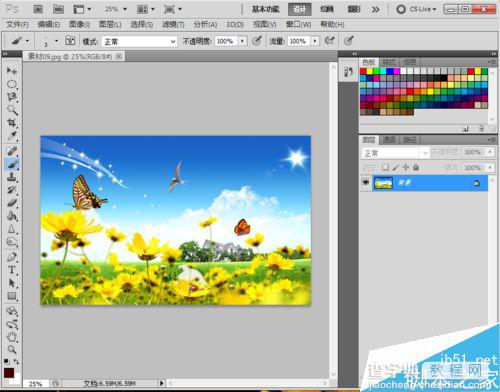
Task: Enable airbrush mode in options bar
Action: (x=329, y=41)
